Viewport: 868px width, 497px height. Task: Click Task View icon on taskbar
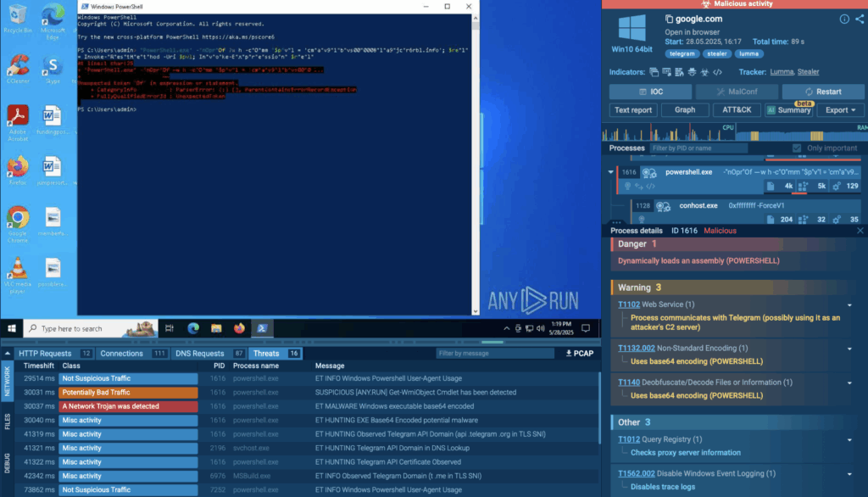pyautogui.click(x=170, y=328)
